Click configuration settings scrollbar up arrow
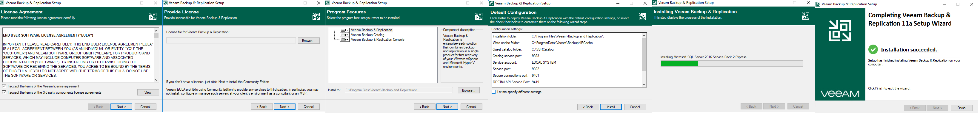The height and width of the screenshot is (113, 980). tap(644, 36)
